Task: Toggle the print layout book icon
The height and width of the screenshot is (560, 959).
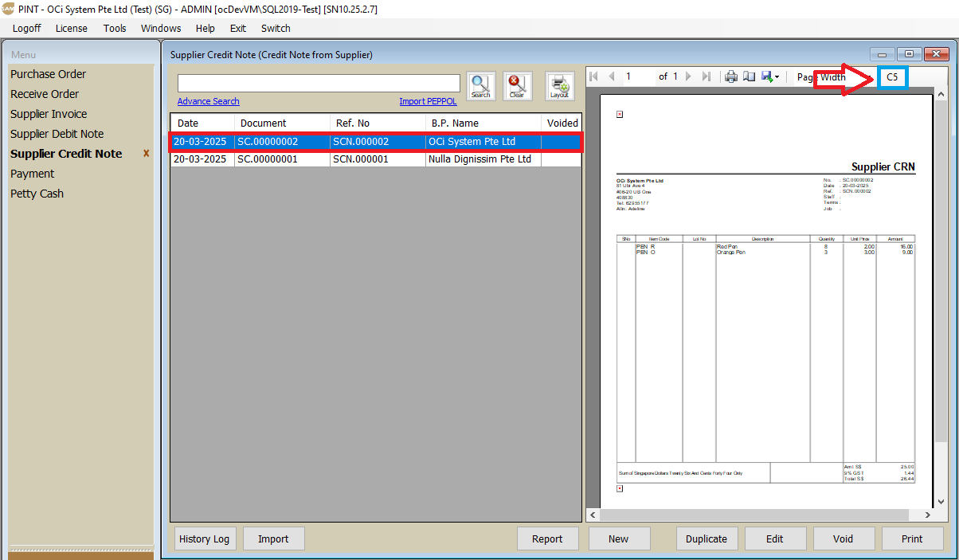Action: point(749,76)
